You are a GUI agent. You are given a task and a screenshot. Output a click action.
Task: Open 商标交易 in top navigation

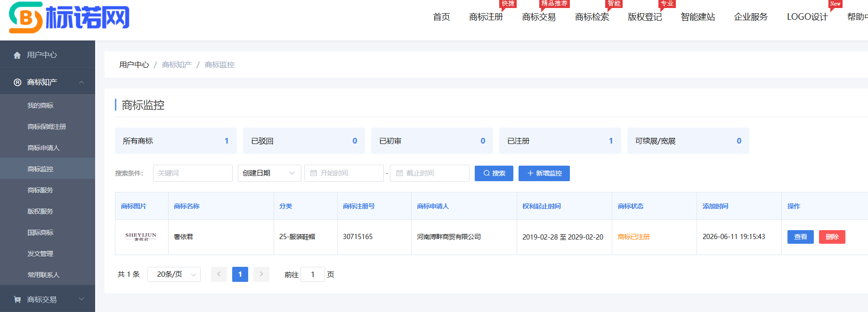tap(539, 17)
